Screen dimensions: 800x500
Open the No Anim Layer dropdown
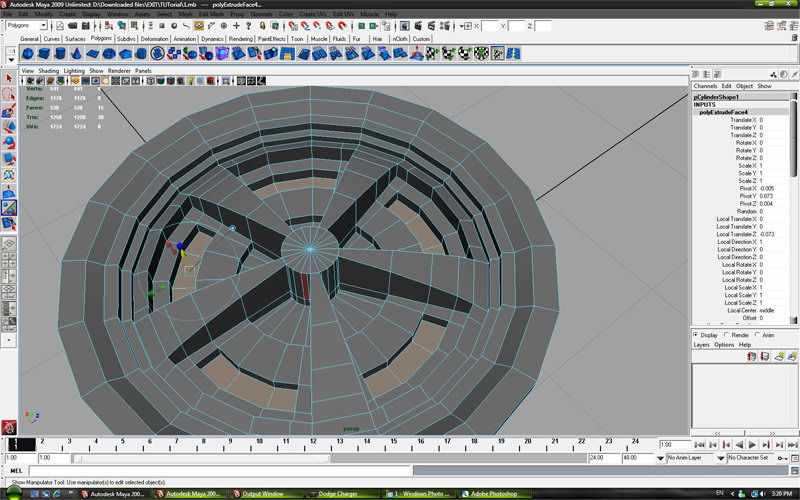coord(690,457)
